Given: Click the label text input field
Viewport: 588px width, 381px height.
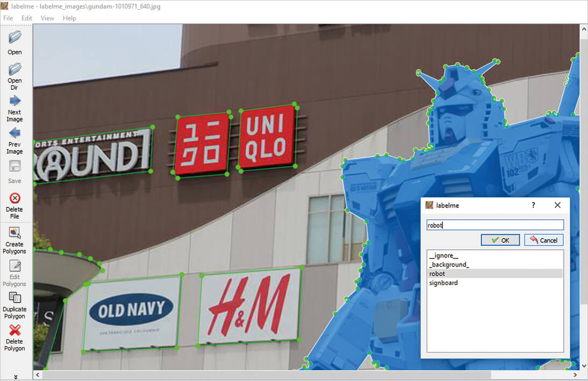Looking at the screenshot, I should [x=495, y=225].
